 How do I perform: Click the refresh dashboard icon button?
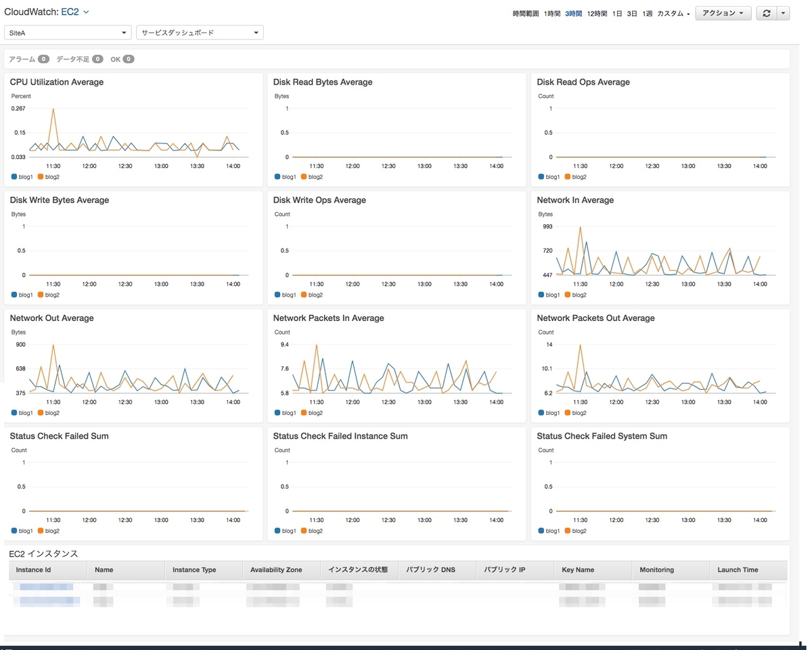[x=766, y=13]
